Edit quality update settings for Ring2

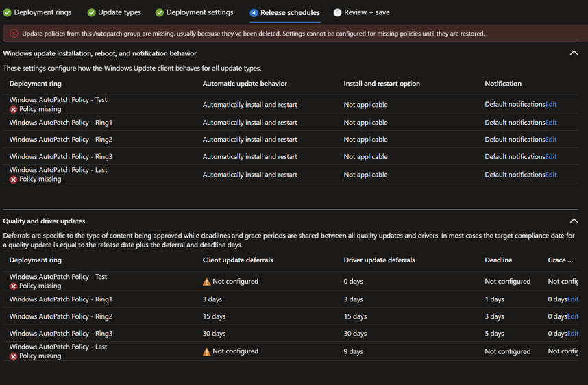click(573, 316)
